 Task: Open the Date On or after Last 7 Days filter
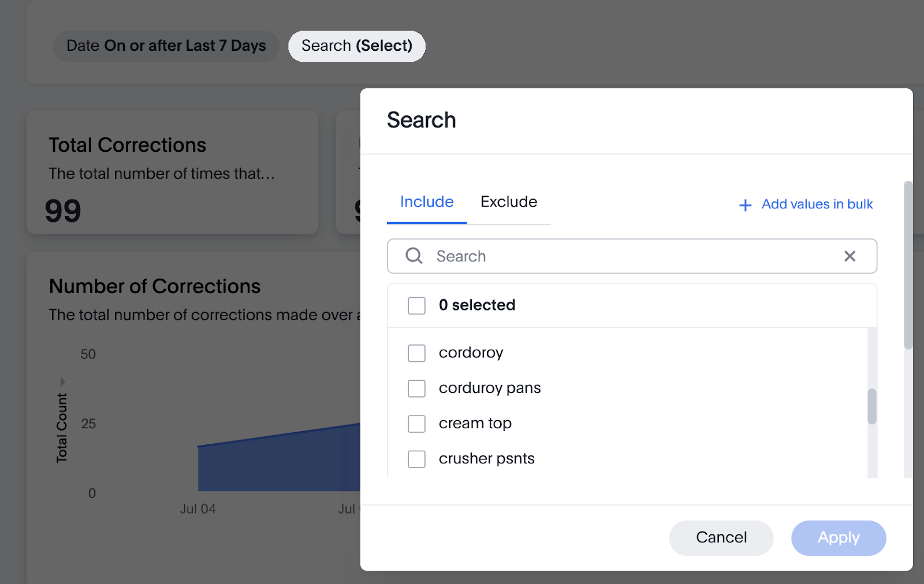tap(166, 46)
